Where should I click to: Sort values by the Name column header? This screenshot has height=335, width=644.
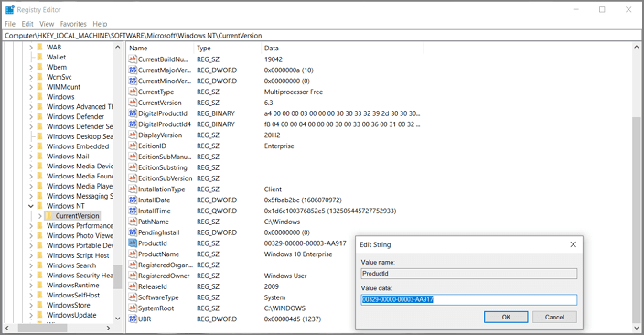[160, 49]
